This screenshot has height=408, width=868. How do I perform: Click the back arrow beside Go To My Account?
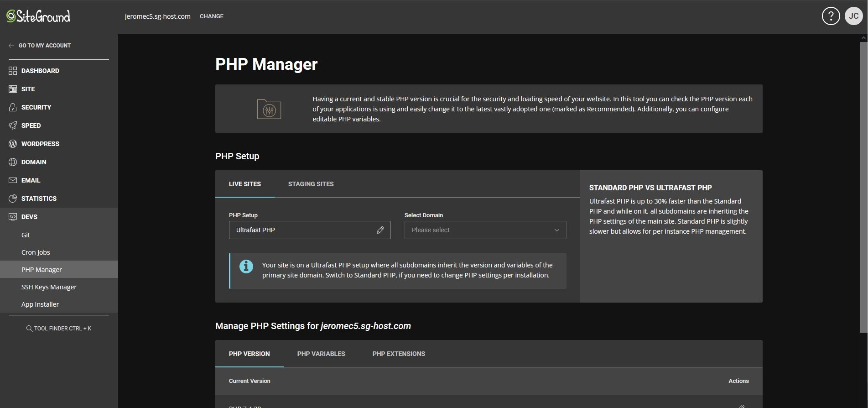point(11,46)
